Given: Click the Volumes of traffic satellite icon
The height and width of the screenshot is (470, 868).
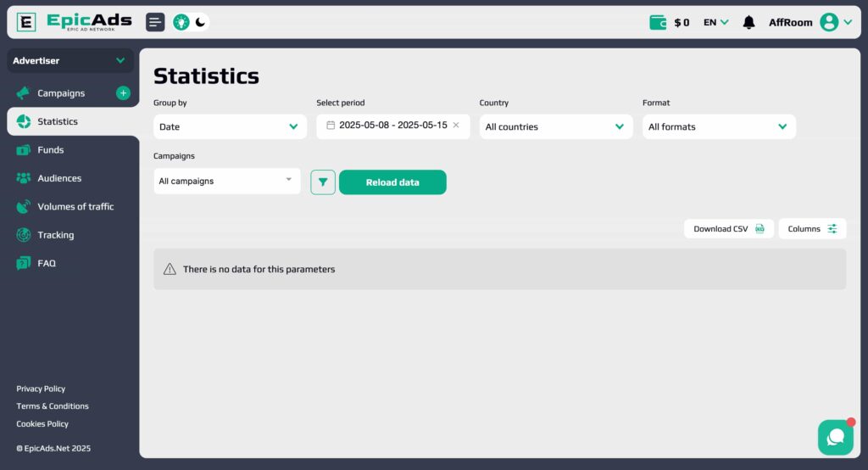Looking at the screenshot, I should [x=23, y=206].
